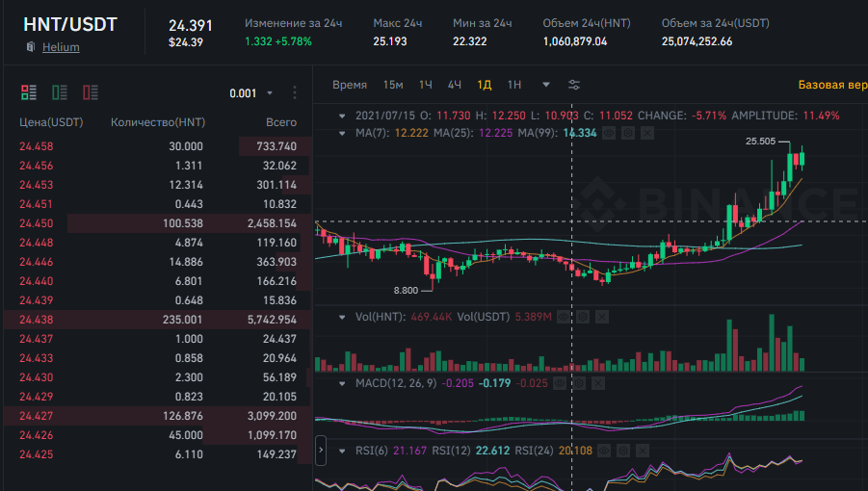Viewport: 868px width, 491px height.
Task: Open order book three-dot options menu
Action: click(295, 93)
